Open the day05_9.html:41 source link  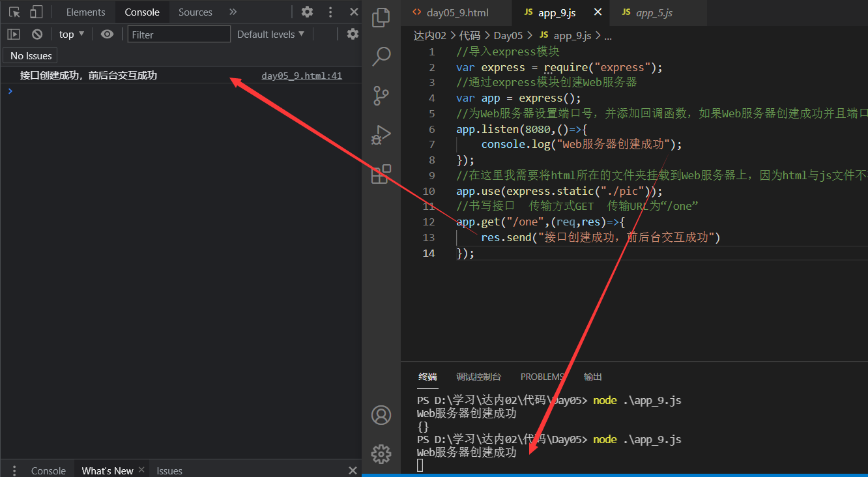point(301,75)
